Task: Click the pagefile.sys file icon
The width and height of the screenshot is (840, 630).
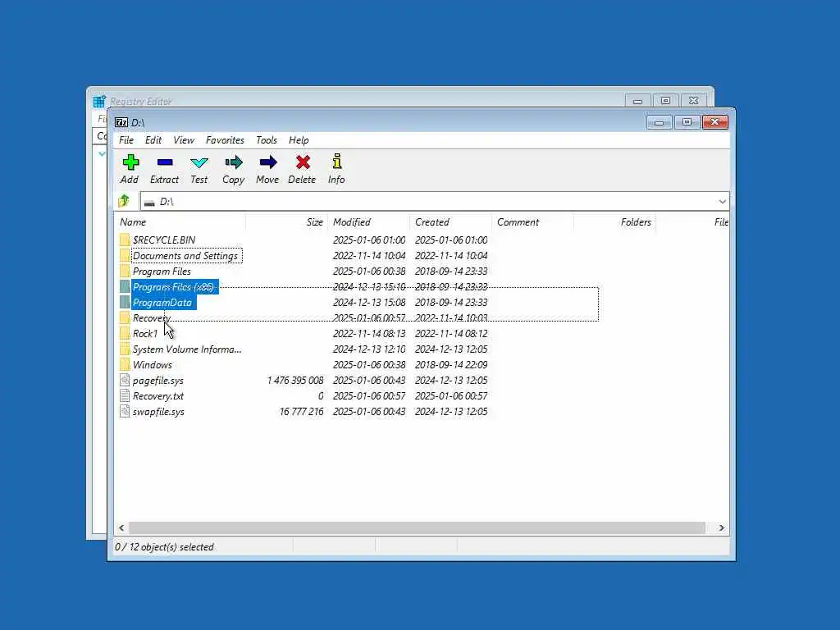Action: 125,380
